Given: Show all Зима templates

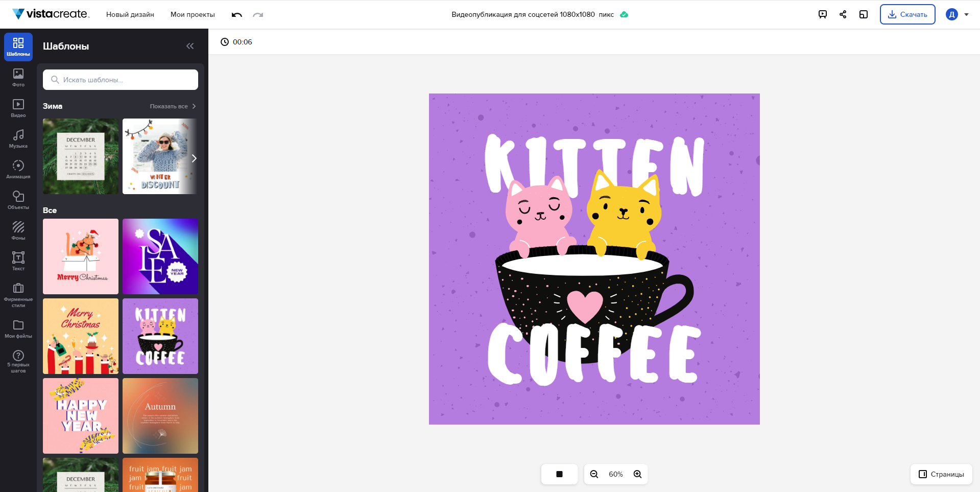Looking at the screenshot, I should [x=173, y=106].
